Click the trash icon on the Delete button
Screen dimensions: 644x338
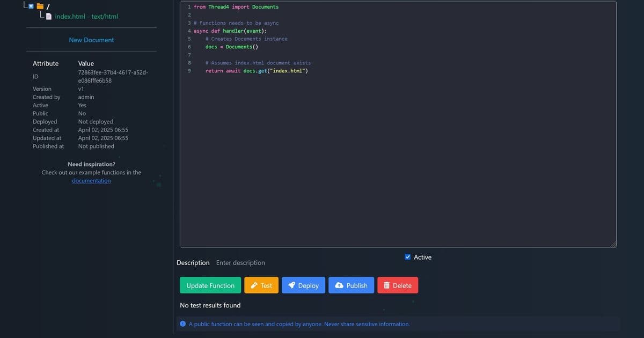tap(386, 285)
